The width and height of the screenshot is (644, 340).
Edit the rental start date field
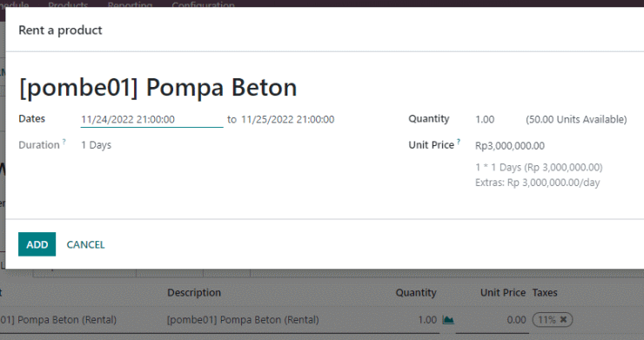pyautogui.click(x=151, y=119)
